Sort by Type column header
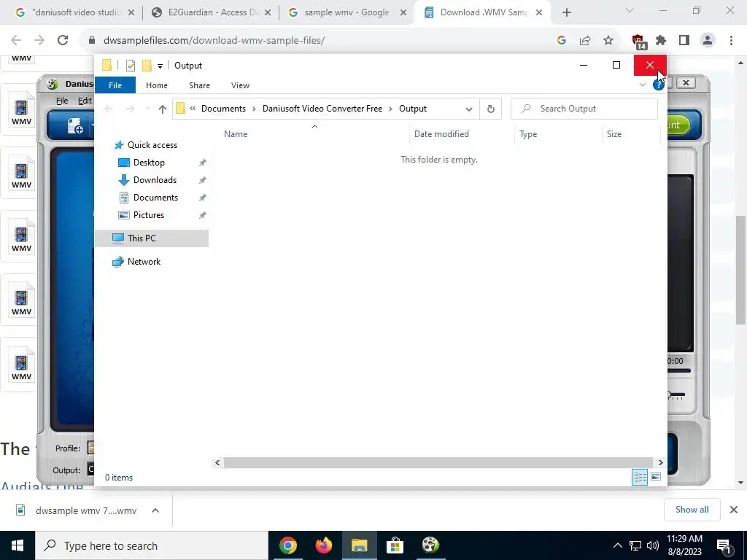This screenshot has width=747, height=560. point(528,134)
